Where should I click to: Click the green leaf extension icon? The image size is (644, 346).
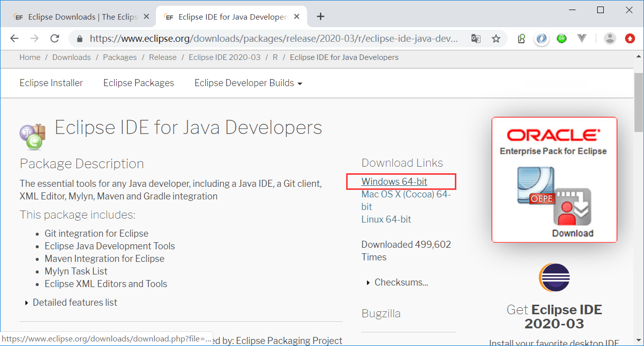tap(522, 38)
